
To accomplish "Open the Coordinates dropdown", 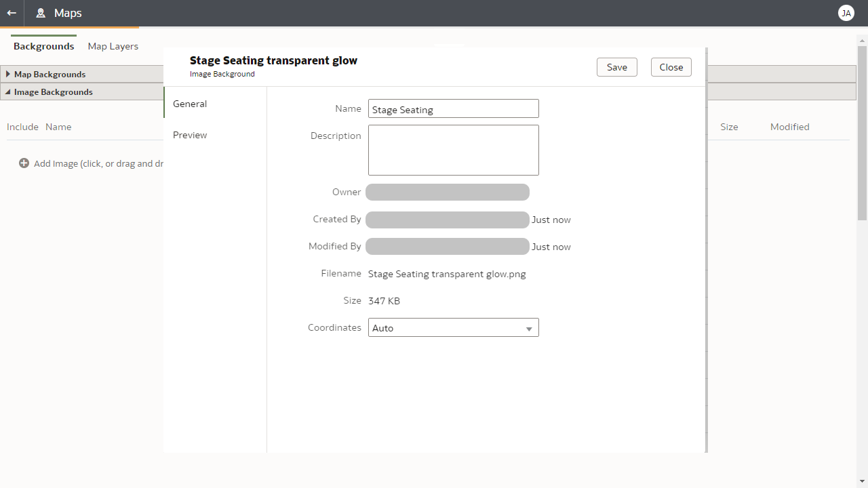I will point(453,328).
